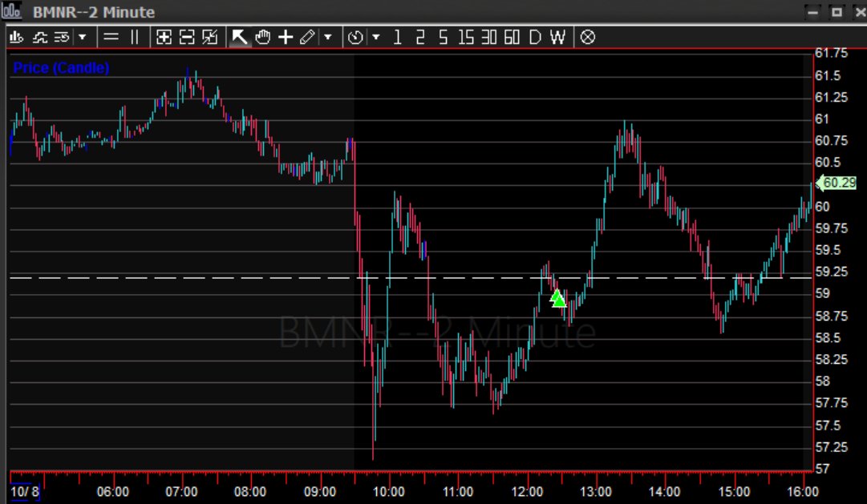Add a vertical line with the double-vertical-lines icon
This screenshot has width=867, height=504.
point(135,37)
